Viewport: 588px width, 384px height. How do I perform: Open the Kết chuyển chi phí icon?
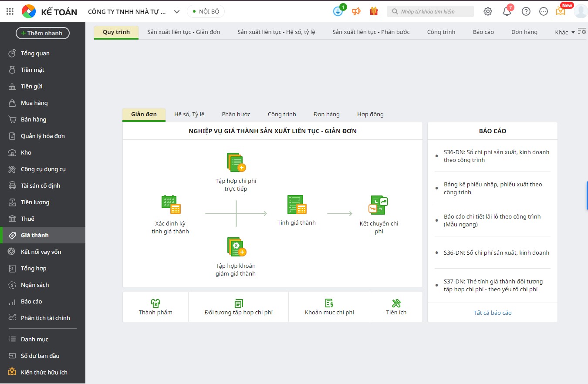pyautogui.click(x=378, y=205)
